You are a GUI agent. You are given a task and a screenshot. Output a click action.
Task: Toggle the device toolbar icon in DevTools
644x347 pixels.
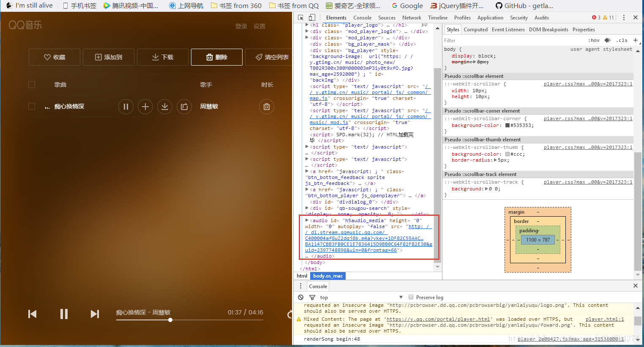(312, 17)
